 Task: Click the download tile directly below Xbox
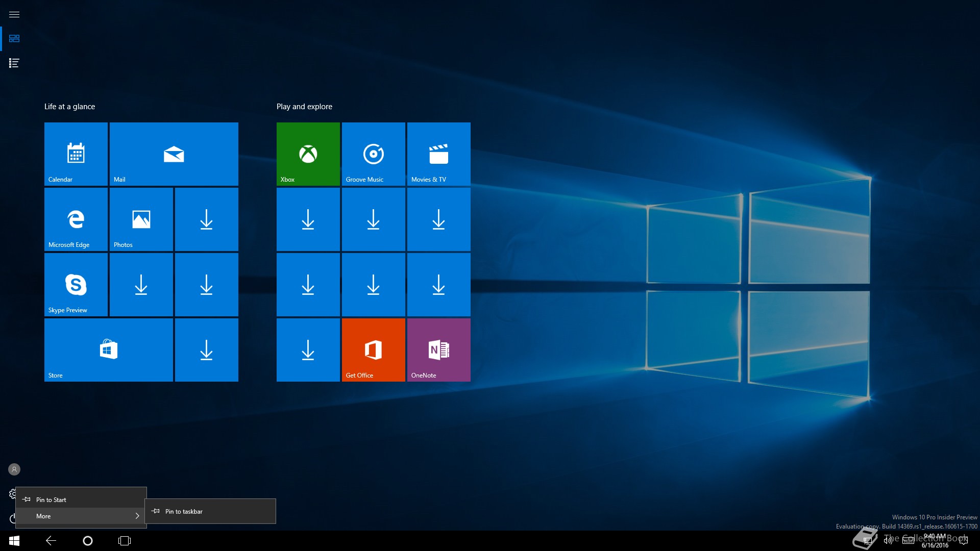(308, 219)
